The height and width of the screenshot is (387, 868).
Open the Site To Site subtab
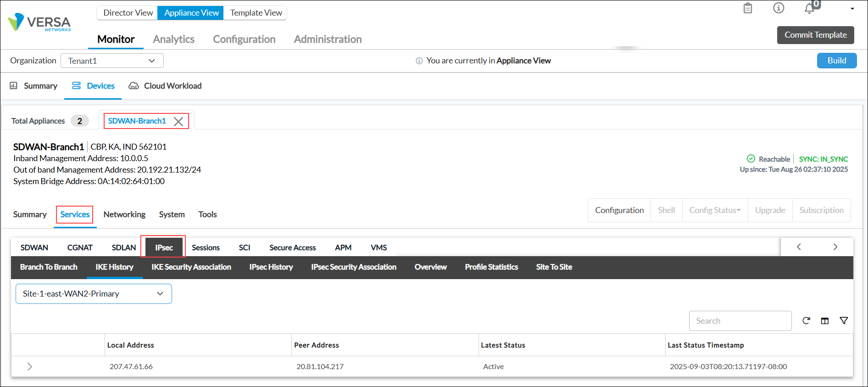tap(554, 267)
